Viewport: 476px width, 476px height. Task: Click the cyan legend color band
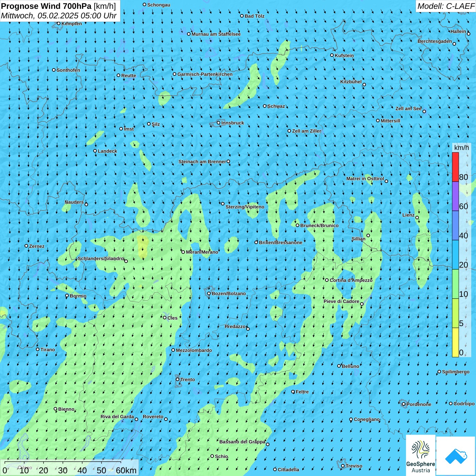455,255
